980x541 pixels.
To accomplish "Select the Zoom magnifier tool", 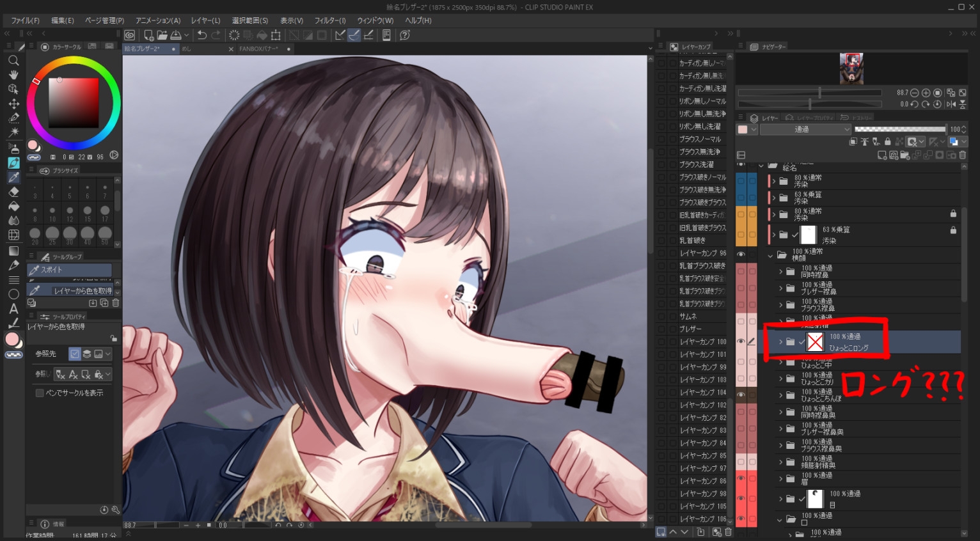I will point(13,61).
